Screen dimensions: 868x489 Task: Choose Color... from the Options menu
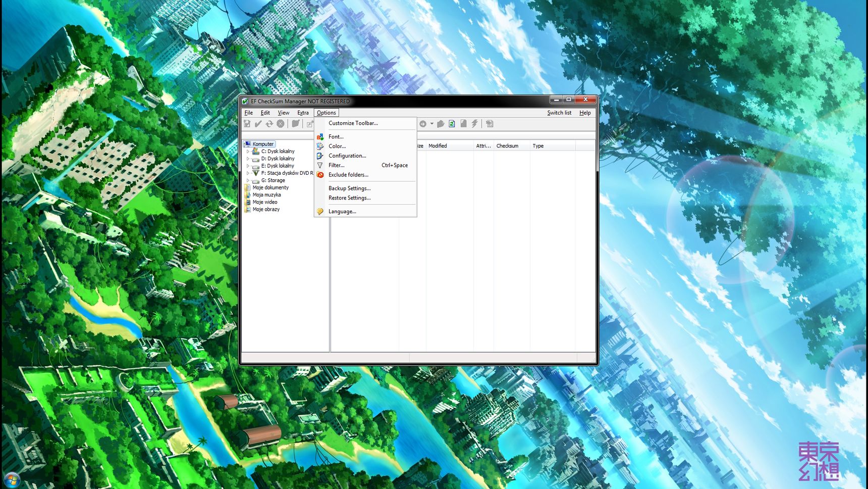click(x=365, y=146)
